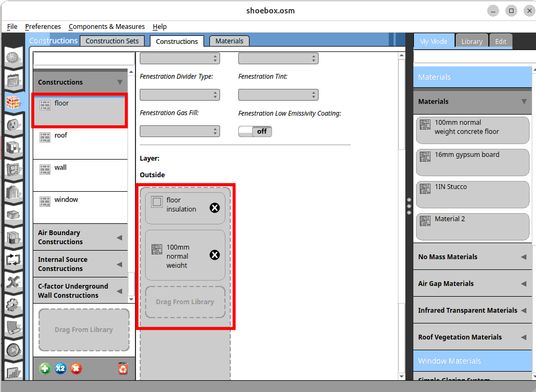The image size is (536, 392).
Task: Switch to the Construction Sets tab
Action: coord(112,41)
